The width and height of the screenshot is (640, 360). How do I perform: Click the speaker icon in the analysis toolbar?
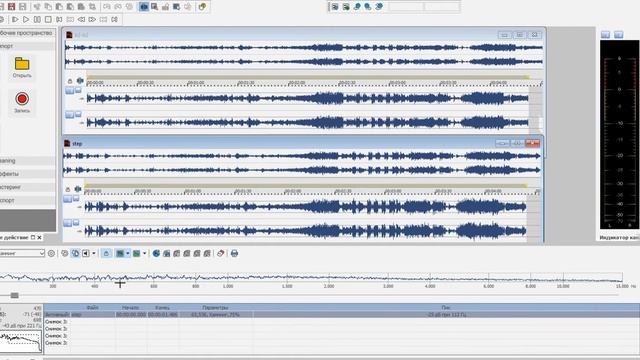point(86,253)
